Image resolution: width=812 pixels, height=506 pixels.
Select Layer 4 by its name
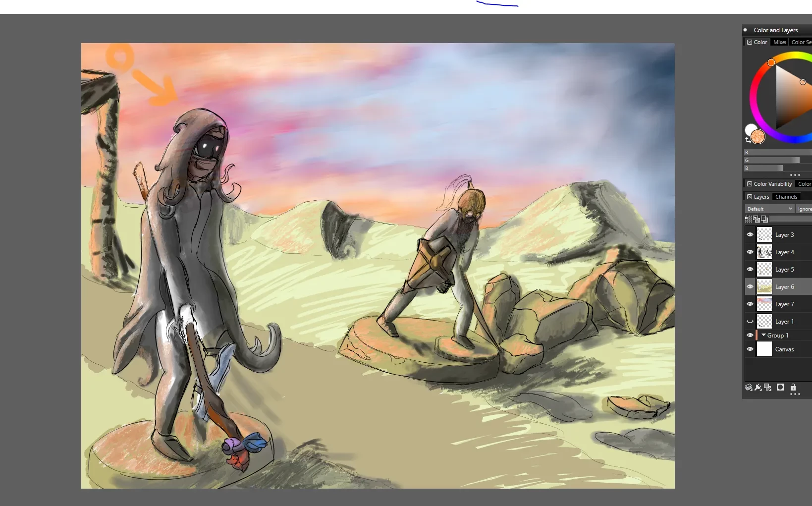click(x=784, y=252)
